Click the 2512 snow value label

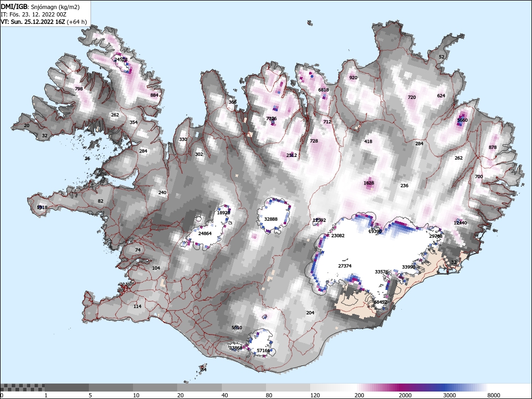292,155
